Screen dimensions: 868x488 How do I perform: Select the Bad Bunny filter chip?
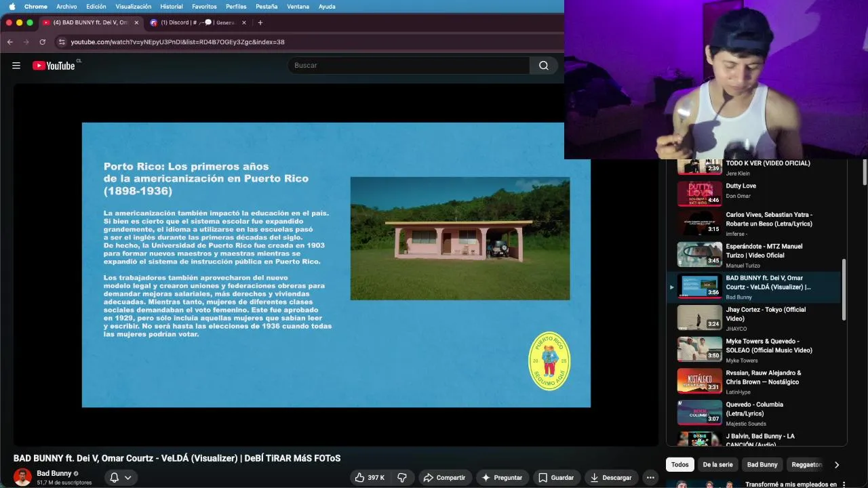pyautogui.click(x=762, y=464)
